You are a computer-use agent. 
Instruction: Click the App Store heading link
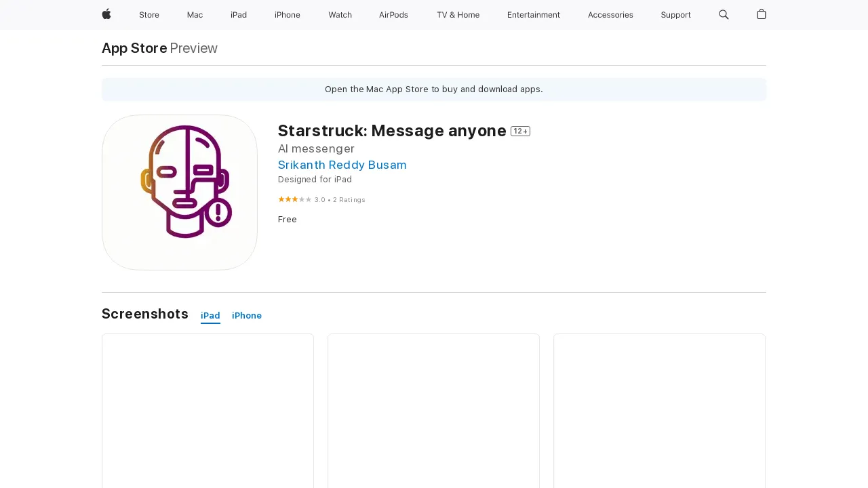tap(134, 48)
